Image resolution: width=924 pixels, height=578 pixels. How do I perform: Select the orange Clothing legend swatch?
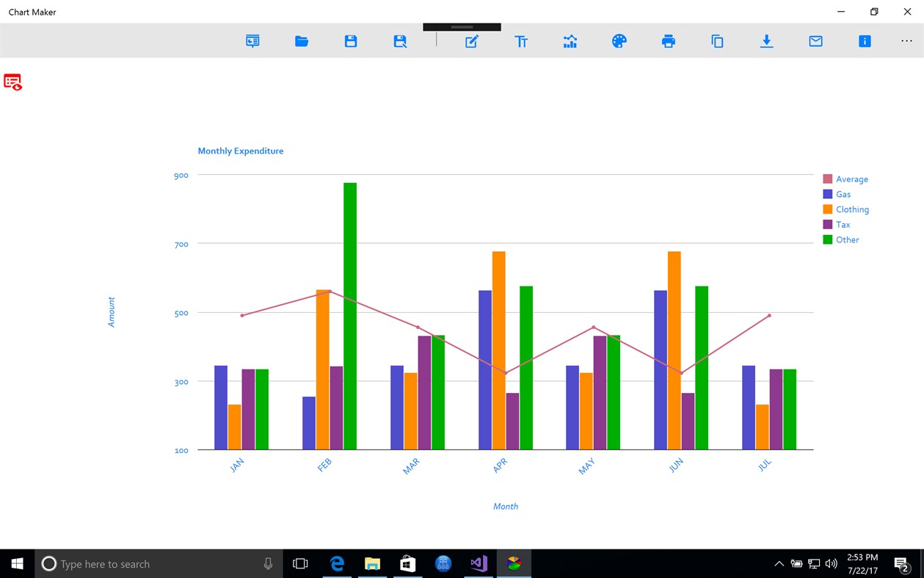[826, 209]
